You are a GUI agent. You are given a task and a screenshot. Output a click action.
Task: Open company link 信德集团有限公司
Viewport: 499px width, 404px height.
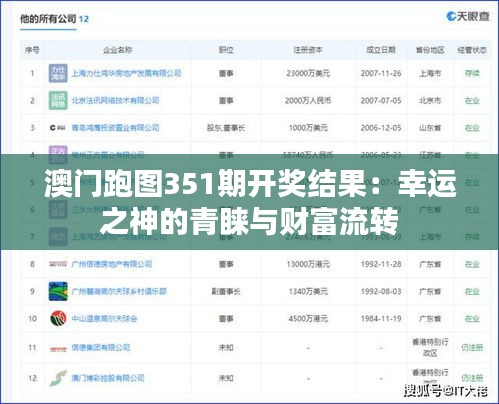tap(101, 348)
